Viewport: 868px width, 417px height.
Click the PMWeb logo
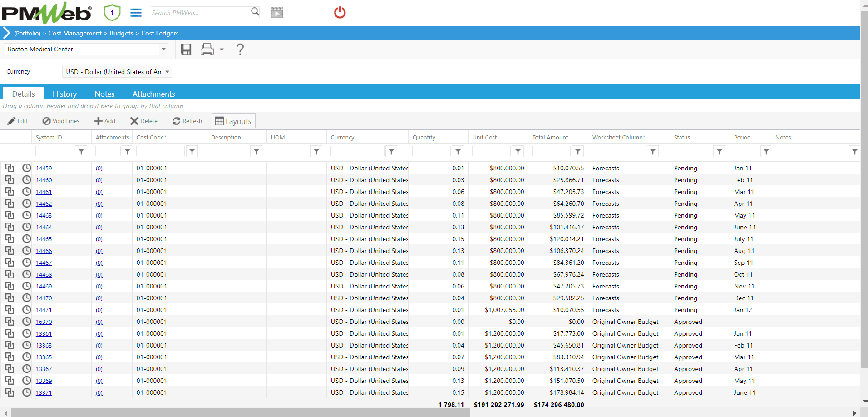tap(47, 13)
